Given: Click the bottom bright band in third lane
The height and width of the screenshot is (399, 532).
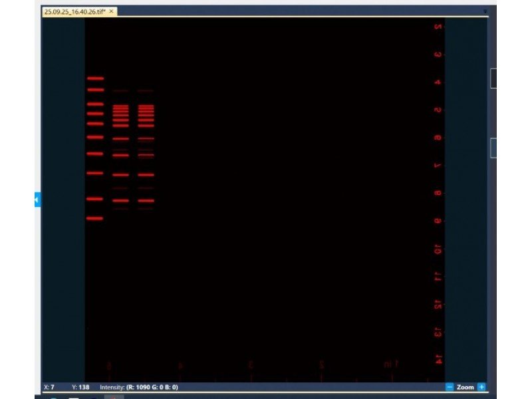Looking at the screenshot, I should click(x=146, y=200).
